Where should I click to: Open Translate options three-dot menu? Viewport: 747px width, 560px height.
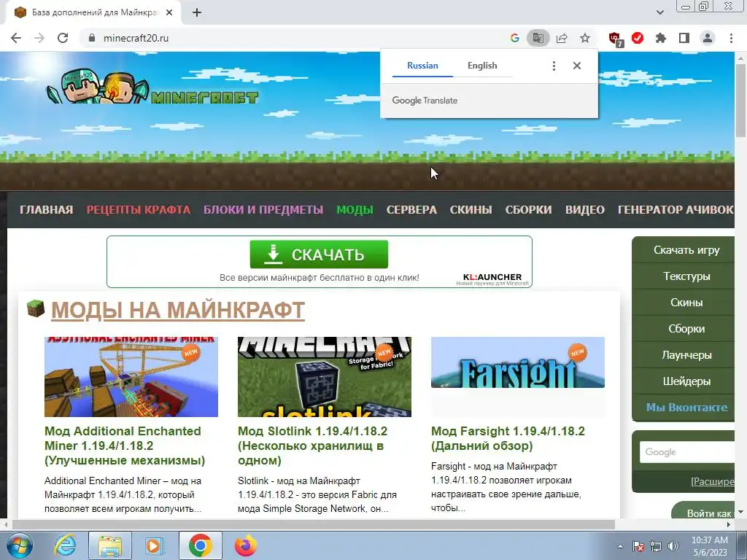554,66
